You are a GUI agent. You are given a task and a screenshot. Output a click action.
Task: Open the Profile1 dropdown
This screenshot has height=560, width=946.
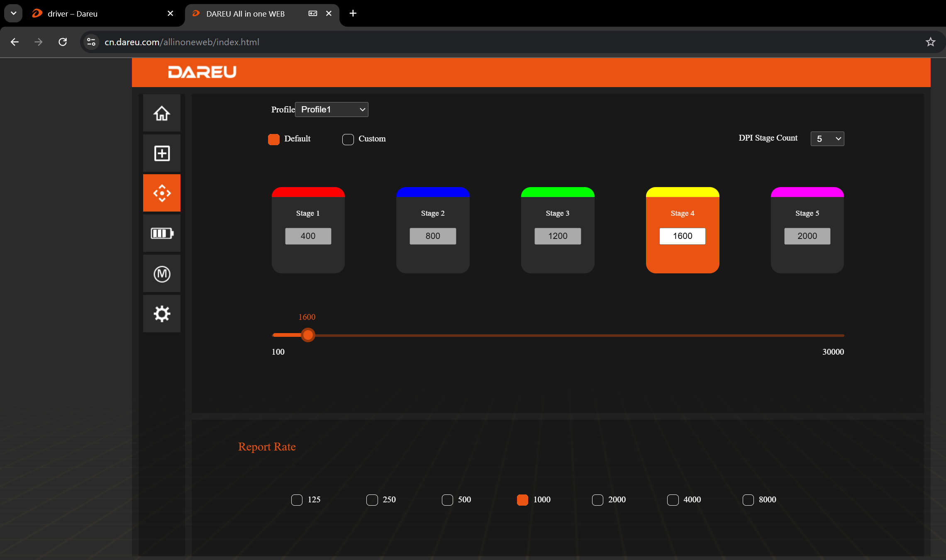(x=332, y=110)
